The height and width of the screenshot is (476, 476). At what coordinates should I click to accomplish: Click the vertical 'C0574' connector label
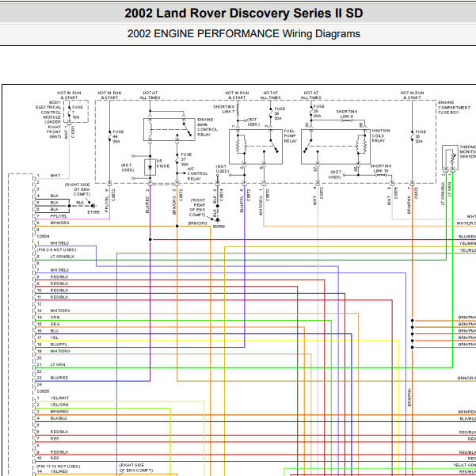[x=221, y=195]
